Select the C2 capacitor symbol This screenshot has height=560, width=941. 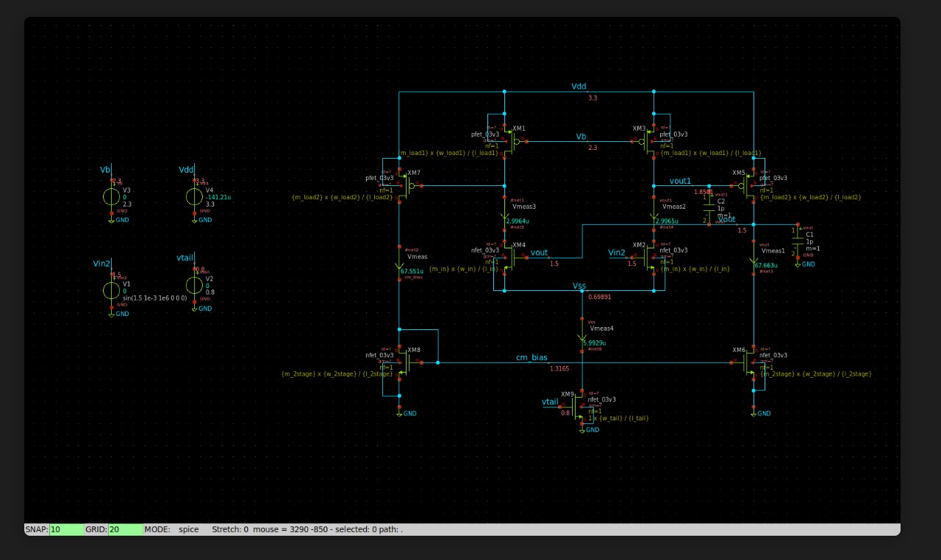tap(710, 208)
